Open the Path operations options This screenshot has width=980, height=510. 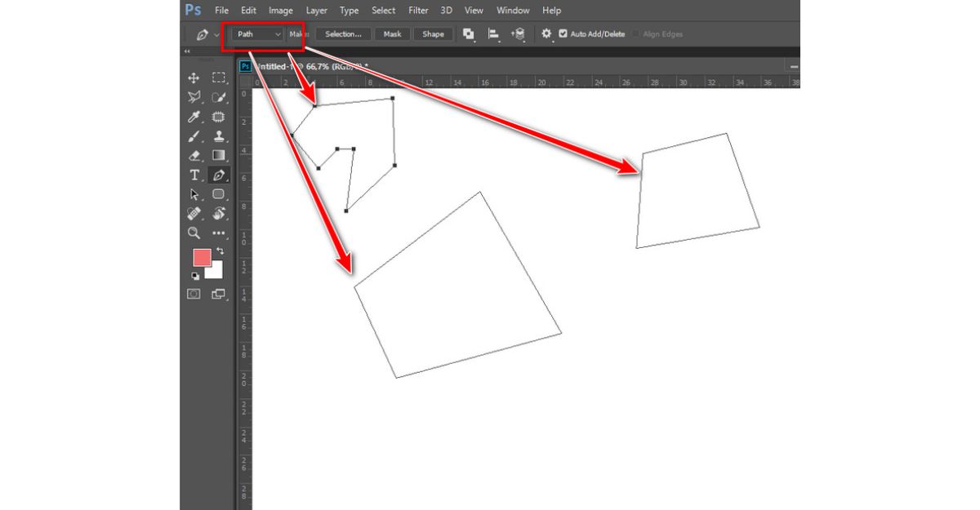(469, 34)
